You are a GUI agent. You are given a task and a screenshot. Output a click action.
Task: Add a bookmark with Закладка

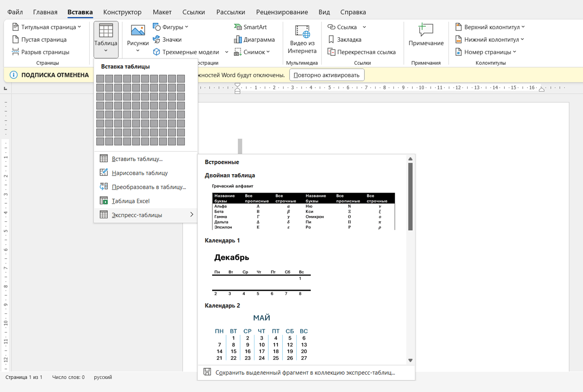(x=344, y=40)
